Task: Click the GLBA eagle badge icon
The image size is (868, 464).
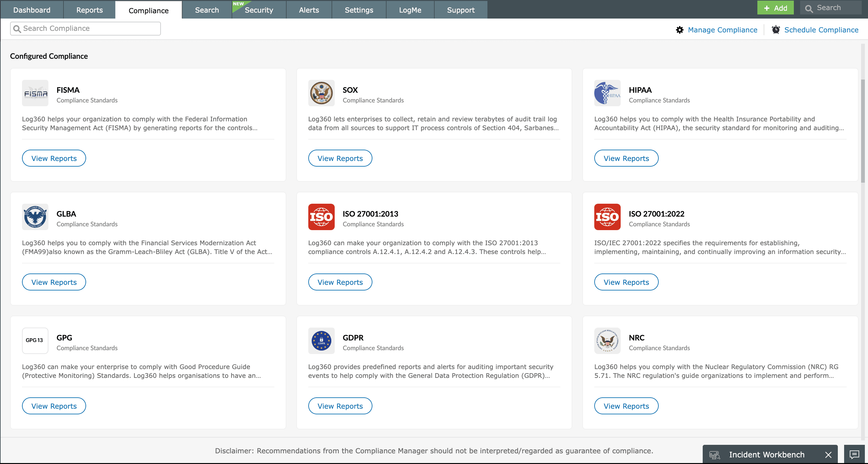Action: [x=35, y=217]
